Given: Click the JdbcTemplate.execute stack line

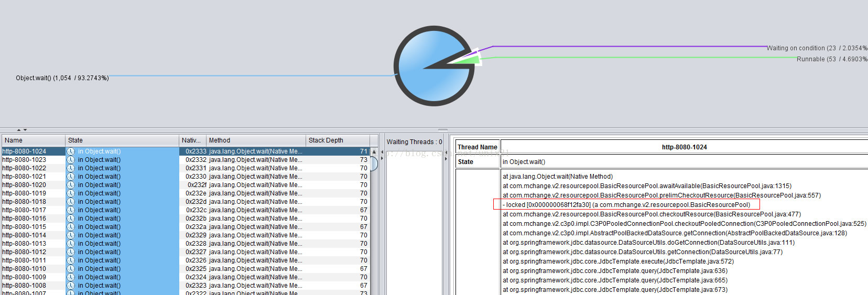Looking at the screenshot, I should tap(619, 261).
